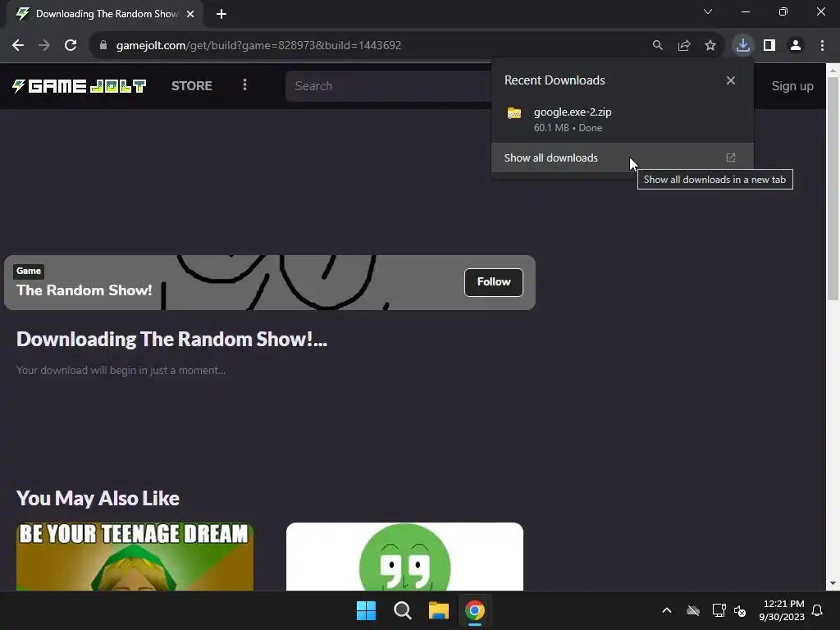The height and width of the screenshot is (630, 840).
Task: View site information via the lock icon
Action: [103, 46]
